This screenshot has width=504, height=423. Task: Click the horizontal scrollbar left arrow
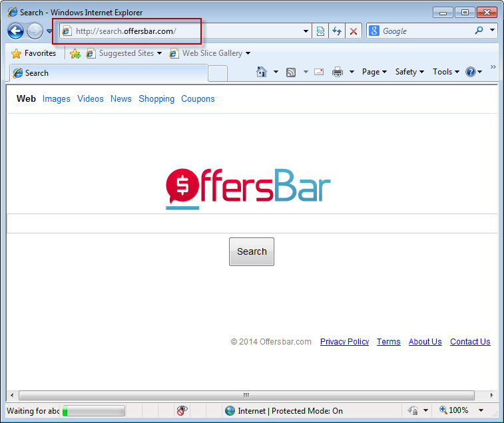(12, 395)
